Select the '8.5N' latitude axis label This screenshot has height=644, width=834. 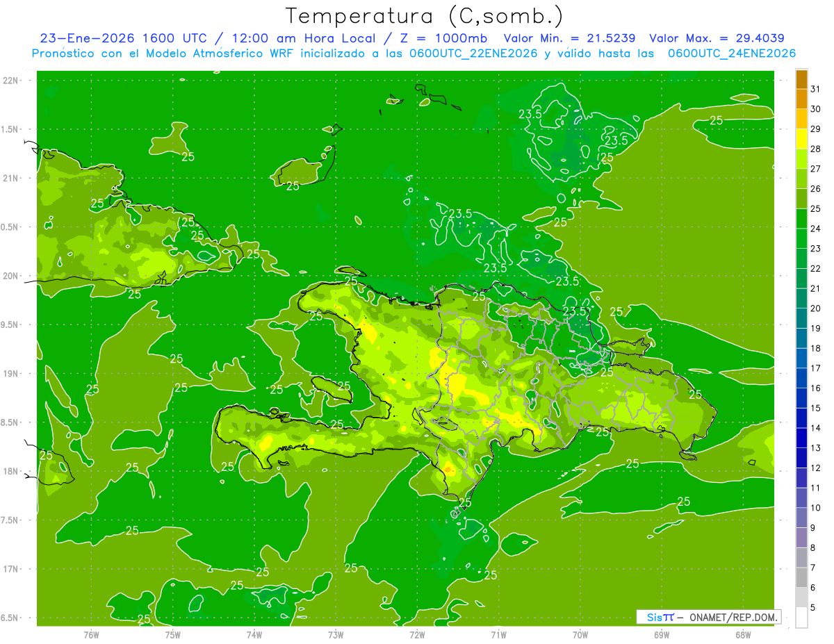[10, 422]
